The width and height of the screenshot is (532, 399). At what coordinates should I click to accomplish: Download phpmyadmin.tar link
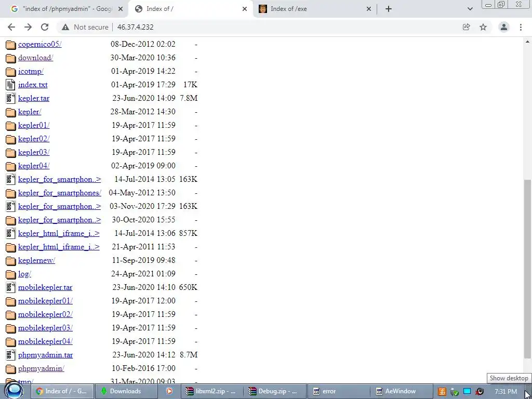46,355
